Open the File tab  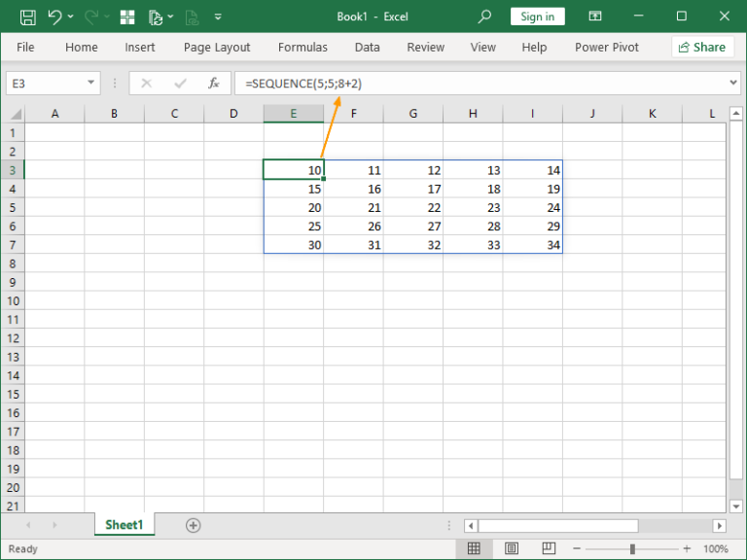[x=25, y=47]
